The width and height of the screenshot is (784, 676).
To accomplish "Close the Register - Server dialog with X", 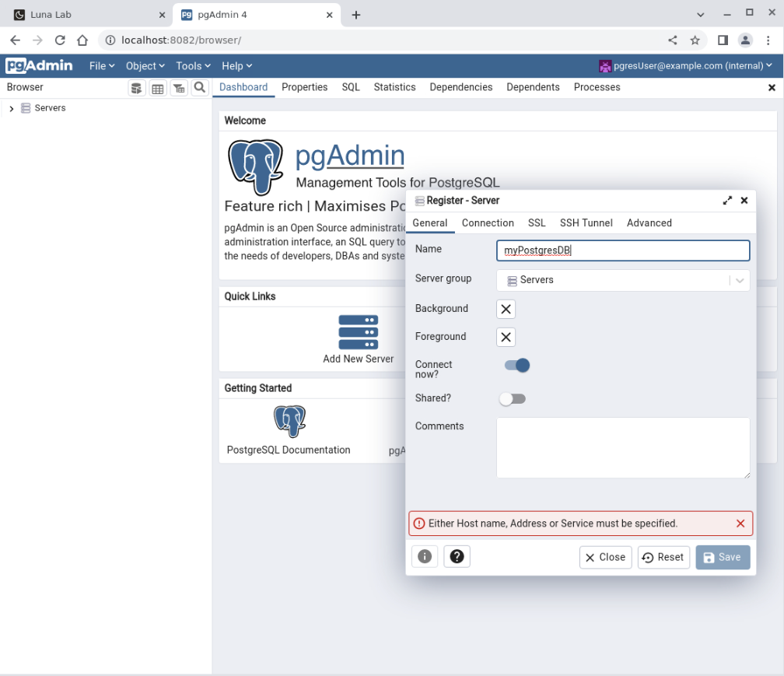I will [x=744, y=201].
